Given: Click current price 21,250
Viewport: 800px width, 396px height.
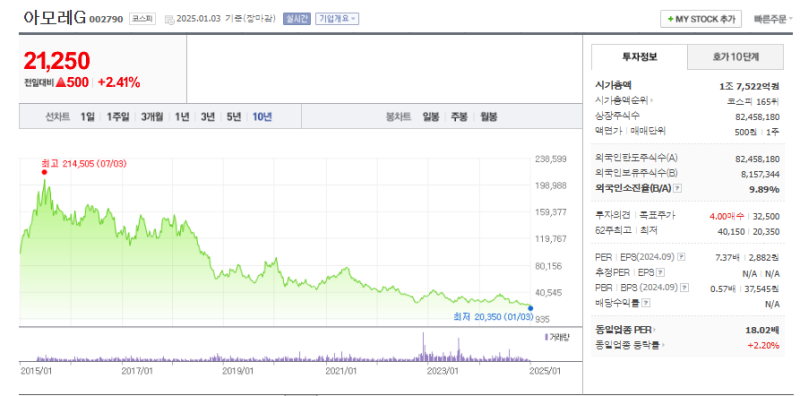Looking at the screenshot, I should pos(57,61).
